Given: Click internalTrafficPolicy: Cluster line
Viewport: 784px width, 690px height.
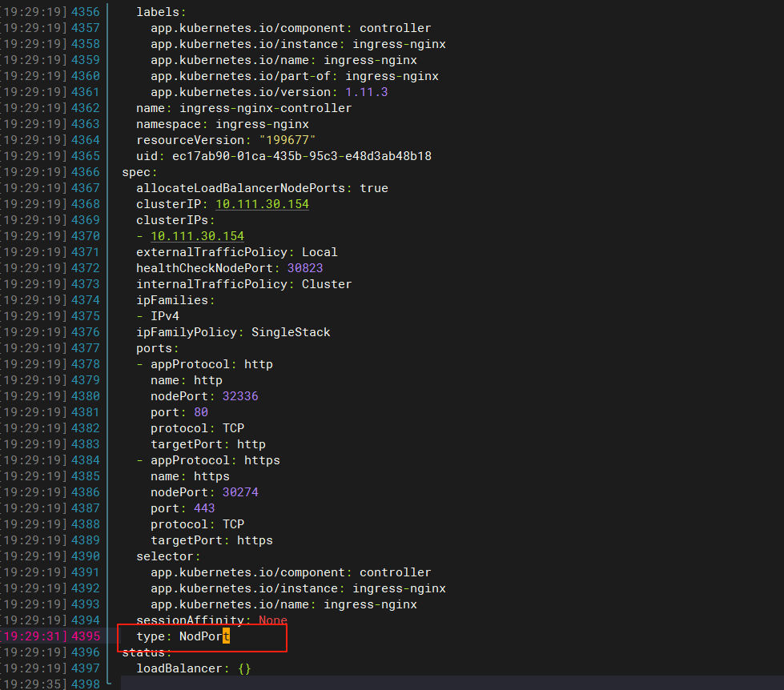Looking at the screenshot, I should [x=244, y=284].
